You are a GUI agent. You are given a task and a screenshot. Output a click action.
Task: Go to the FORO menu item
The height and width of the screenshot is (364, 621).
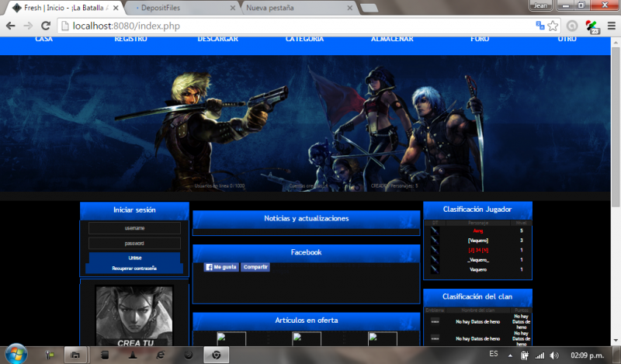[480, 40]
